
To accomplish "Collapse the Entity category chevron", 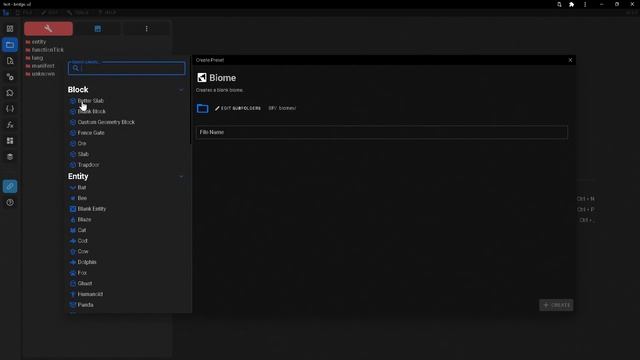I will [x=181, y=177].
